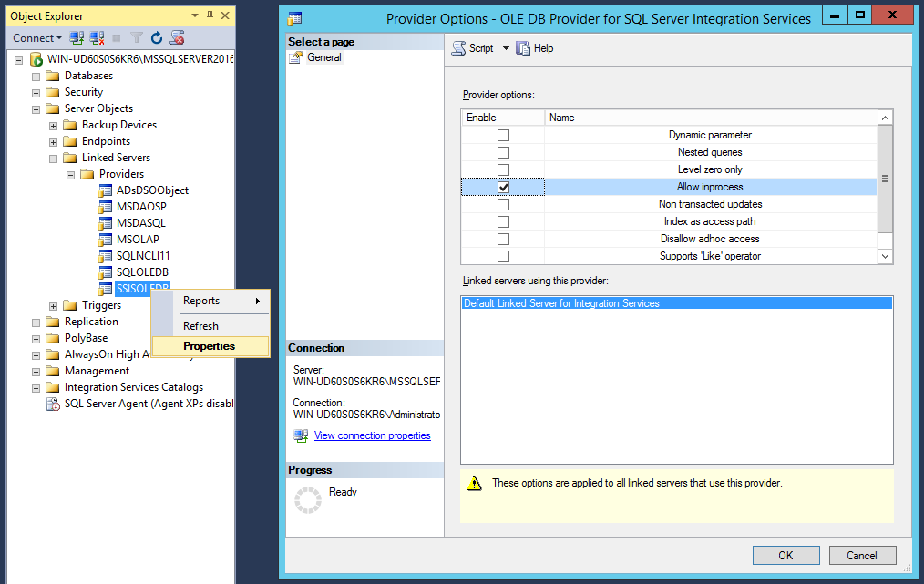
Task: Click Disconnect icon in Object Explorer toolbar
Action: pyautogui.click(x=98, y=37)
